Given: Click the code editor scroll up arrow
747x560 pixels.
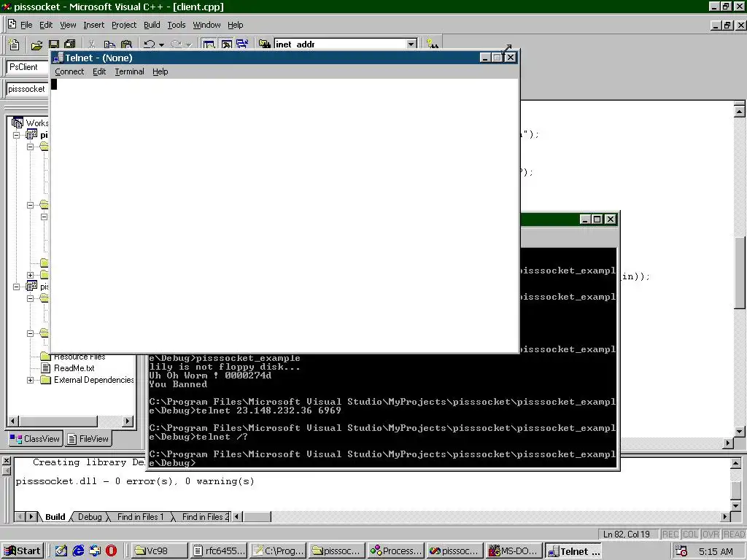Looking at the screenshot, I should tap(740, 112).
